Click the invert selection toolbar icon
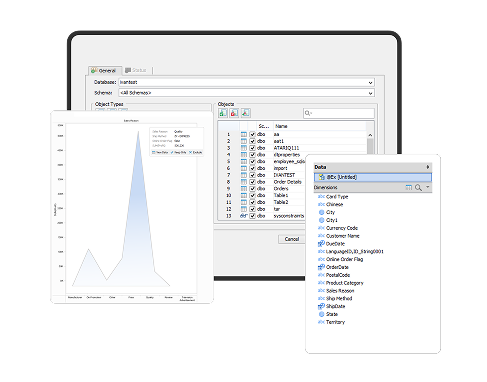487x382 pixels. coord(246,113)
